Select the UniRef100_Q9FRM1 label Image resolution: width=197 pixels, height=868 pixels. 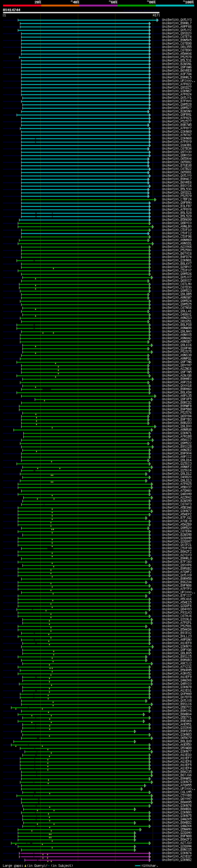click(x=176, y=115)
